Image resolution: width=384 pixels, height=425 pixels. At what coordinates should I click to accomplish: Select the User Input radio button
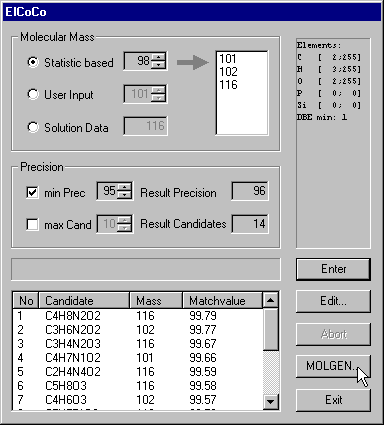point(33,95)
